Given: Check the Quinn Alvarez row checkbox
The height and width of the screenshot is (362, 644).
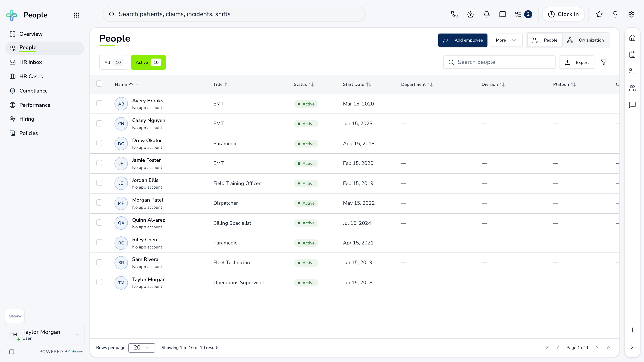Looking at the screenshot, I should click(x=99, y=222).
